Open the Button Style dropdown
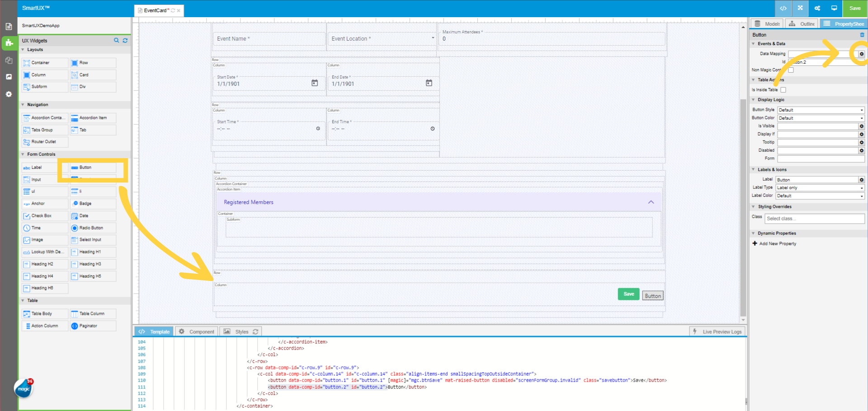The image size is (868, 411). 821,110
